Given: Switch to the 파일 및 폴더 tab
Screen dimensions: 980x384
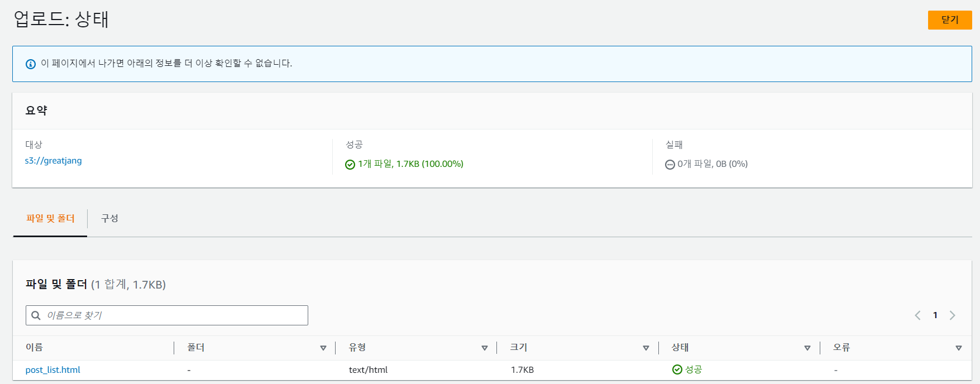Looking at the screenshot, I should click(x=50, y=218).
